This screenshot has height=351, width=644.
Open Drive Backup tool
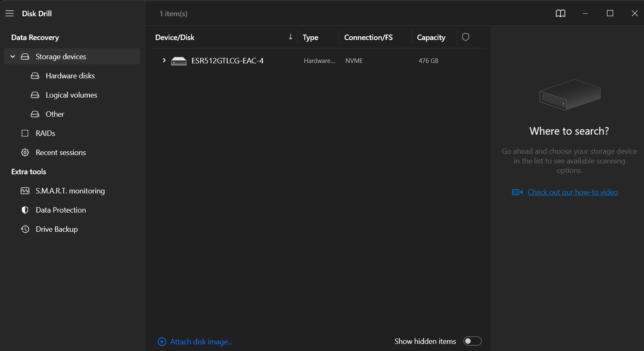click(72, 229)
